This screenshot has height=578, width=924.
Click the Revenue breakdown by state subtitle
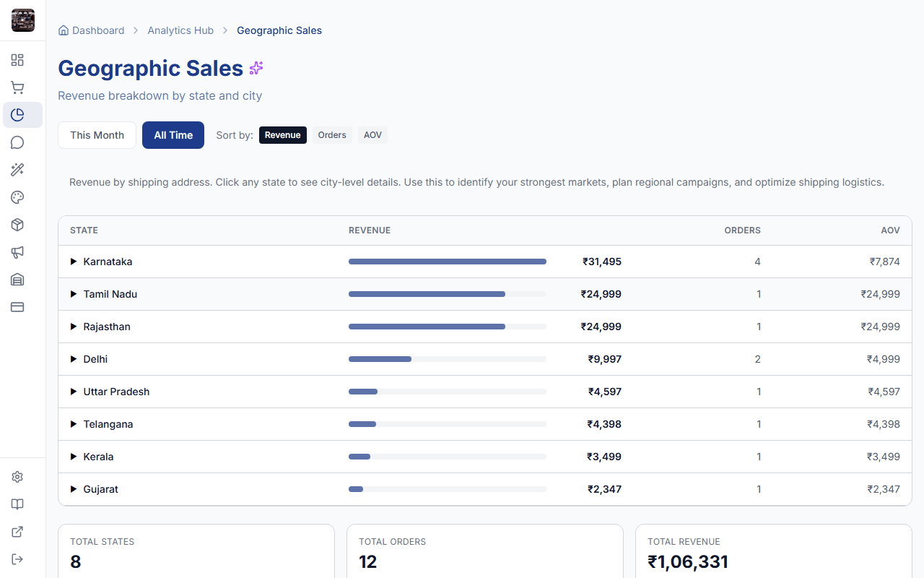(160, 95)
